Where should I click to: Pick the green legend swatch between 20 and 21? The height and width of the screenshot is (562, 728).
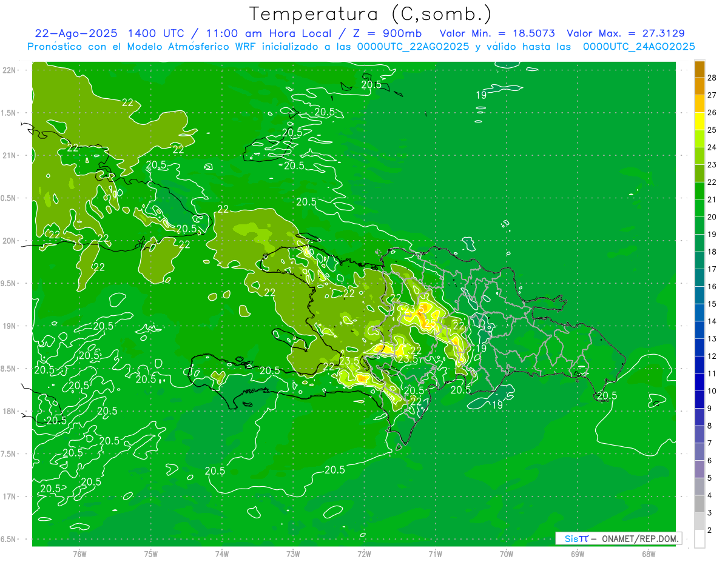click(699, 208)
